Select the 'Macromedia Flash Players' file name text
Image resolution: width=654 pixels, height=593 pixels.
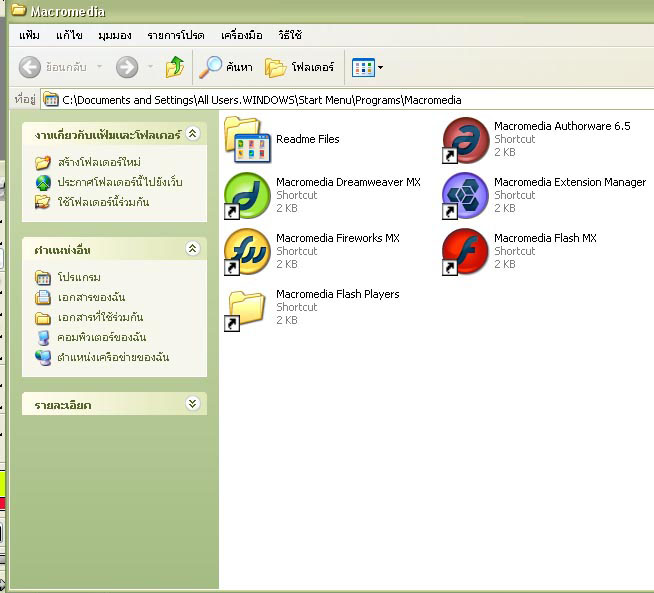(338, 294)
